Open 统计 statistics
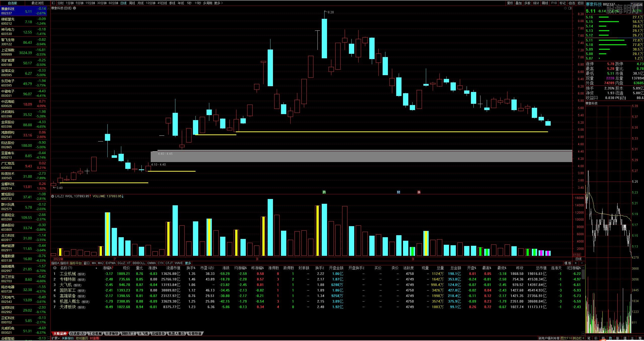The width and height of the screenshot is (644, 341). 536,3
